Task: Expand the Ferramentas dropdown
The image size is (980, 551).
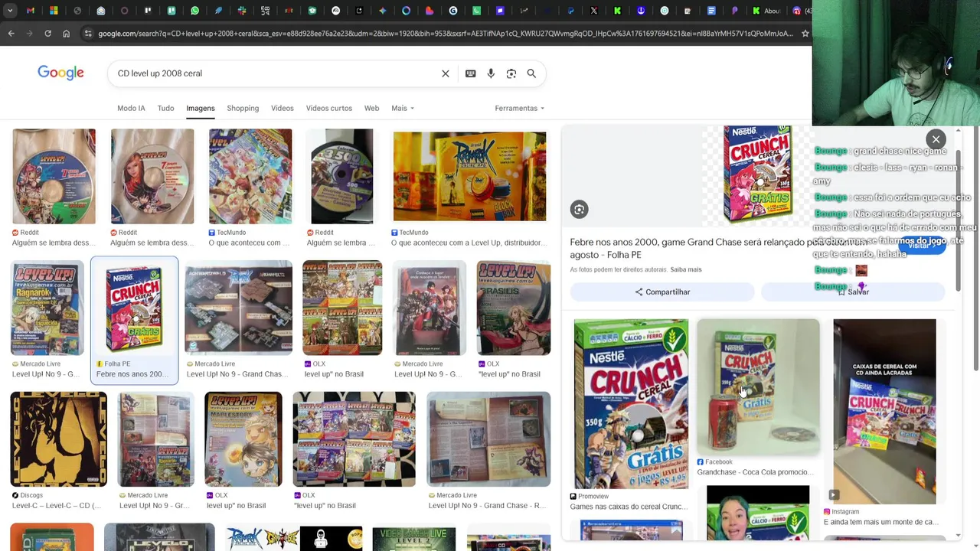Action: [x=520, y=108]
